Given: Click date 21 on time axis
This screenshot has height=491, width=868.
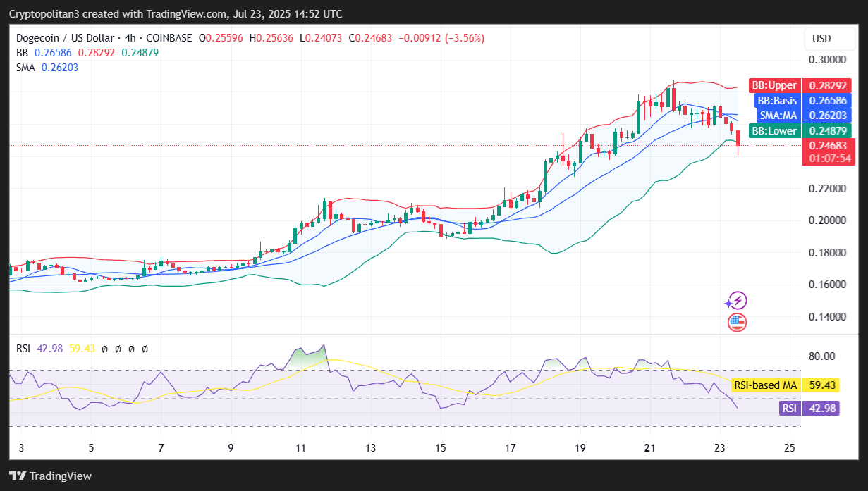Looking at the screenshot, I should [649, 448].
